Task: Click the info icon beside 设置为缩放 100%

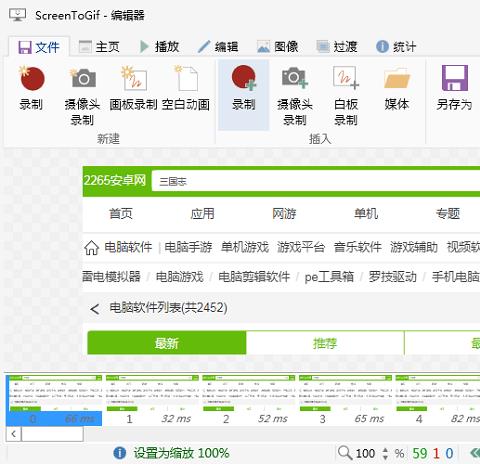Action: [x=120, y=453]
